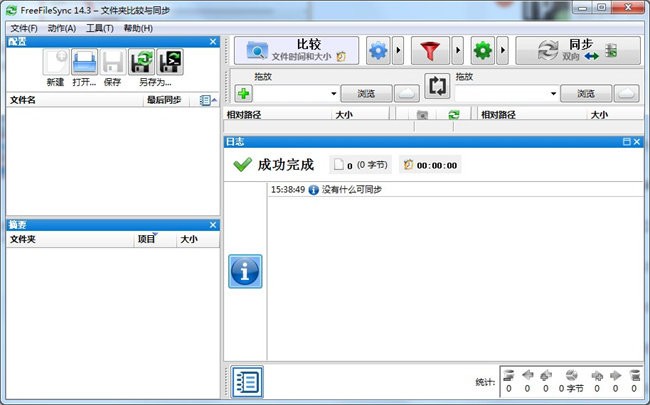Expand comparison settings arrow next to blue gear
The height and width of the screenshot is (405, 650).
[x=398, y=51]
